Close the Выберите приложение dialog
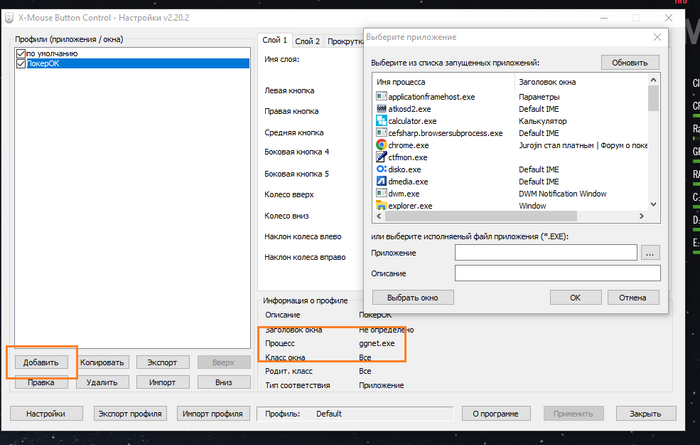700x445 pixels. (657, 37)
